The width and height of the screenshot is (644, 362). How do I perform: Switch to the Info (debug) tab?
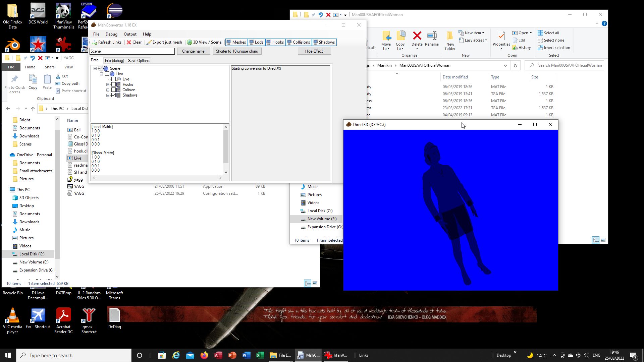pos(114,61)
